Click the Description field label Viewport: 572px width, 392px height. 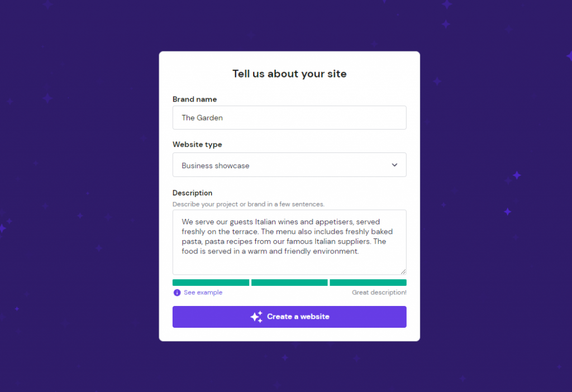pos(192,193)
